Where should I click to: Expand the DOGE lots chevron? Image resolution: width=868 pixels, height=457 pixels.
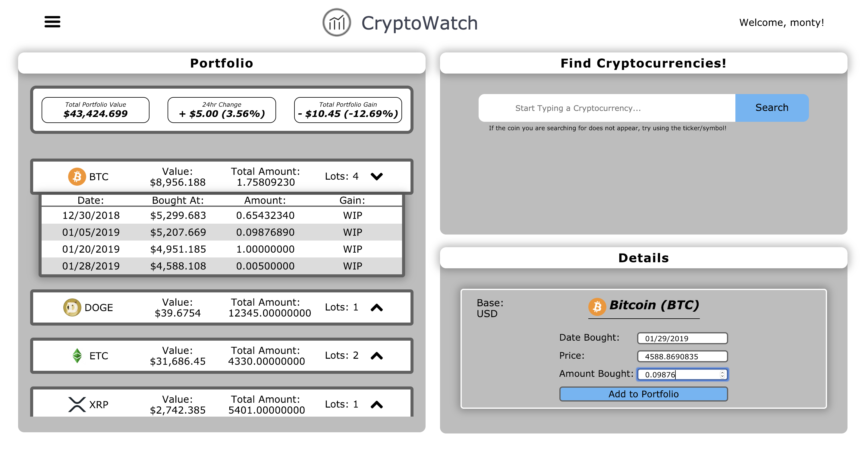click(x=376, y=307)
